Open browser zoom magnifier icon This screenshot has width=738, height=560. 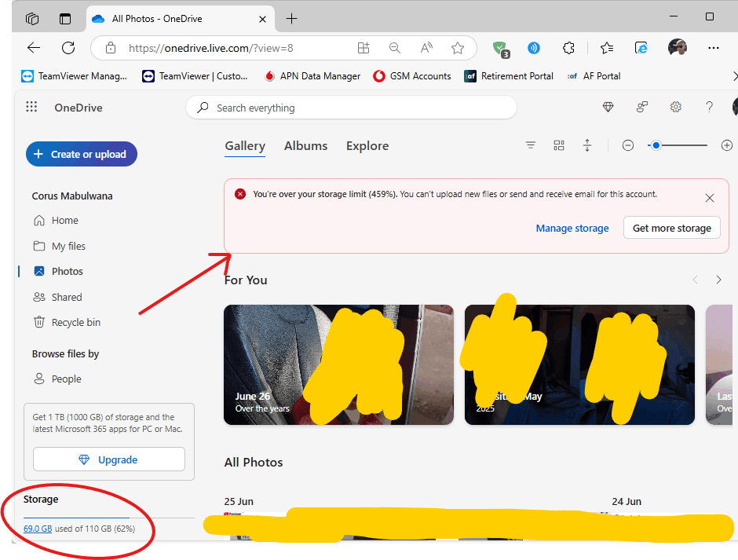pos(394,48)
